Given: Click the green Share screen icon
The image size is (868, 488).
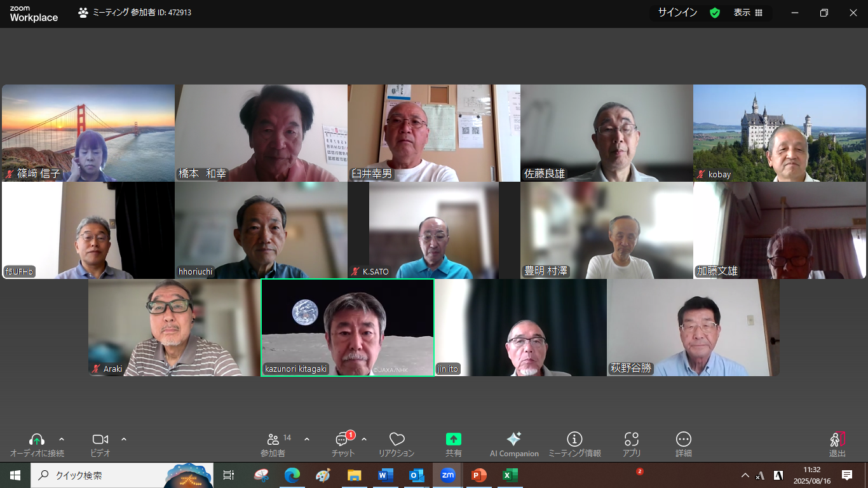Looking at the screenshot, I should pos(453,439).
